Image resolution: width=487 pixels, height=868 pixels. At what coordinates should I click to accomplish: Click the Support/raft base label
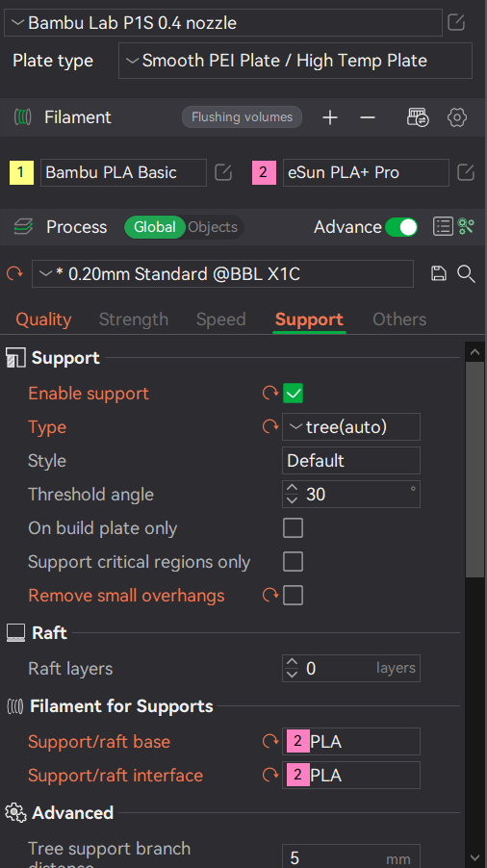tap(99, 742)
